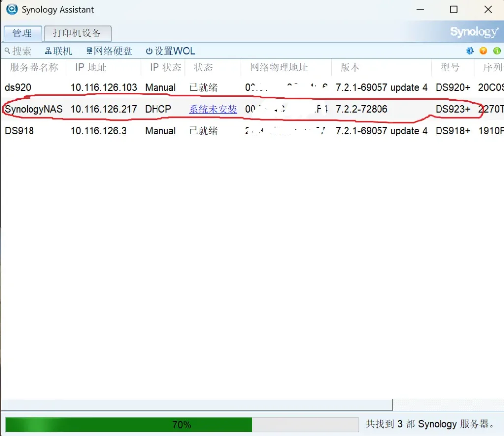Image resolution: width=504 pixels, height=436 pixels.
Task: Click the orange help question-mark icon
Action: (x=483, y=51)
